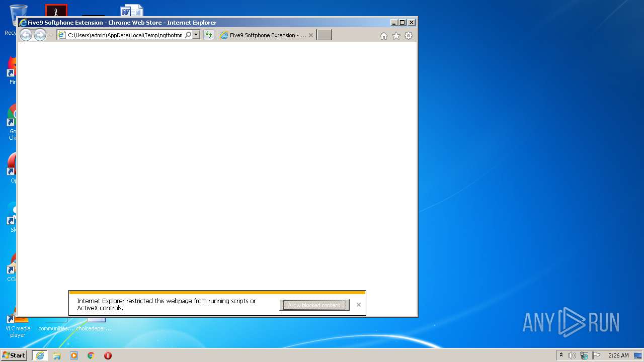Image resolution: width=644 pixels, height=362 pixels.
Task: Maximize the Internet Explorer window
Action: (403, 23)
